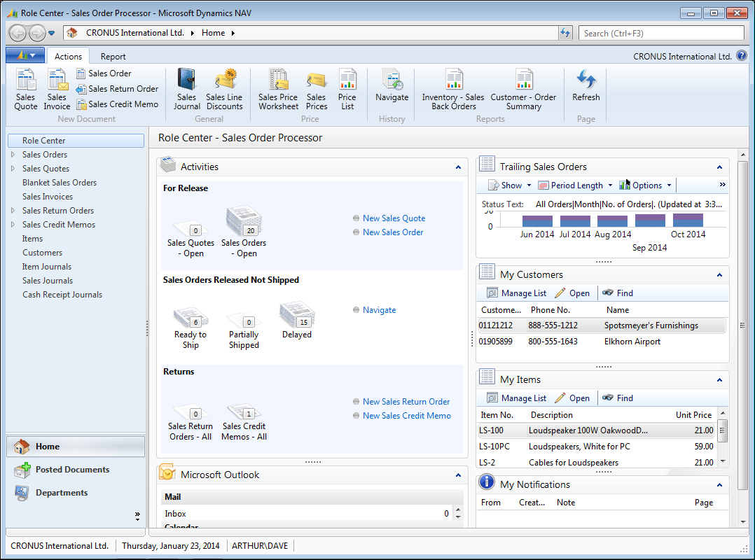
Task: Refresh the Role Center page
Action: (586, 85)
